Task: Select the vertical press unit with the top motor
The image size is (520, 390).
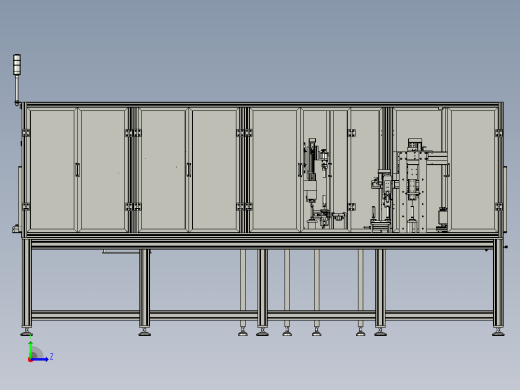Action: pyautogui.click(x=414, y=185)
